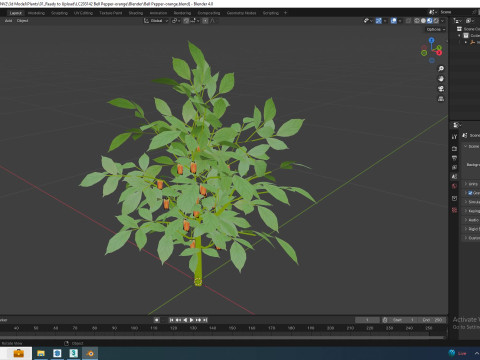Toggle auto keying record button
This screenshot has height=360, width=480.
[156, 320]
